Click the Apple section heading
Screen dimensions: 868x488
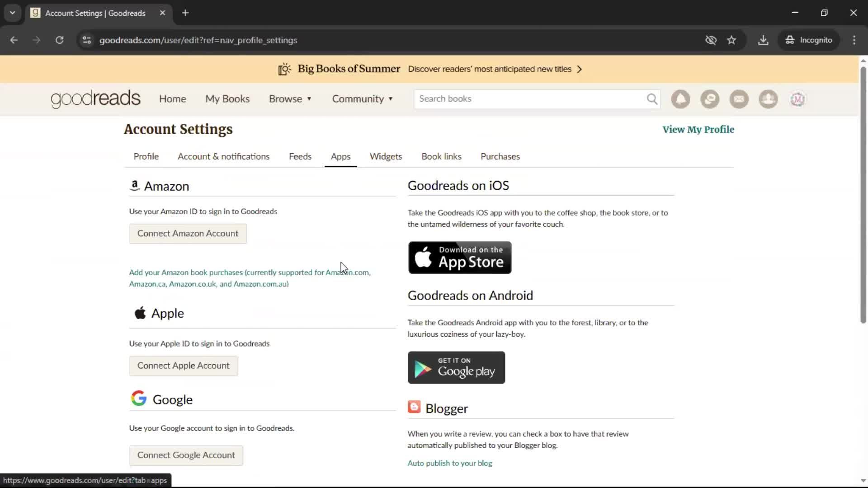pyautogui.click(x=167, y=314)
